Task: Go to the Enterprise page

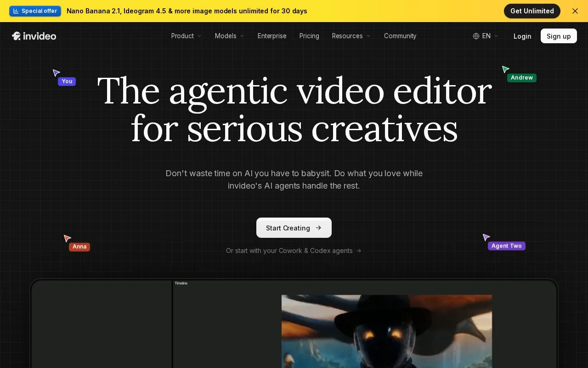Action: pyautogui.click(x=272, y=36)
